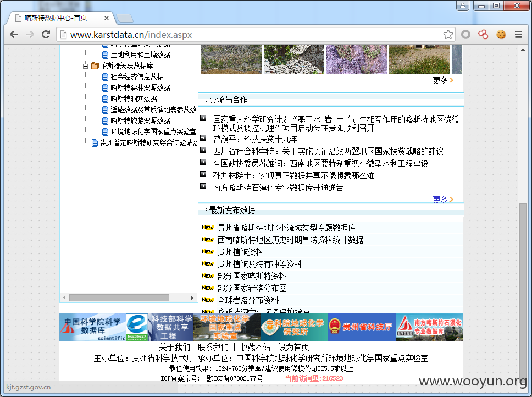The image size is (532, 397).
Task: Click NEW badge beside 贵州植被资料
Action: click(208, 251)
